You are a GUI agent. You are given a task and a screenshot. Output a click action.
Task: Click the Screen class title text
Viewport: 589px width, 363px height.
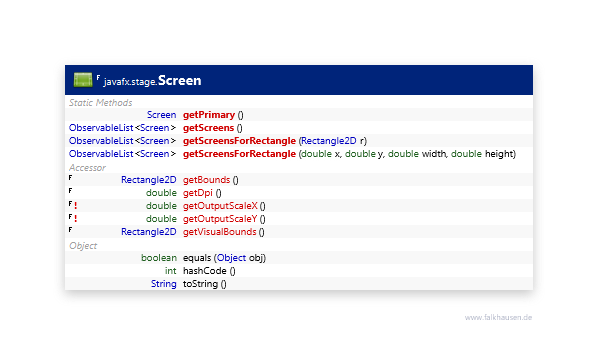pyautogui.click(x=180, y=80)
